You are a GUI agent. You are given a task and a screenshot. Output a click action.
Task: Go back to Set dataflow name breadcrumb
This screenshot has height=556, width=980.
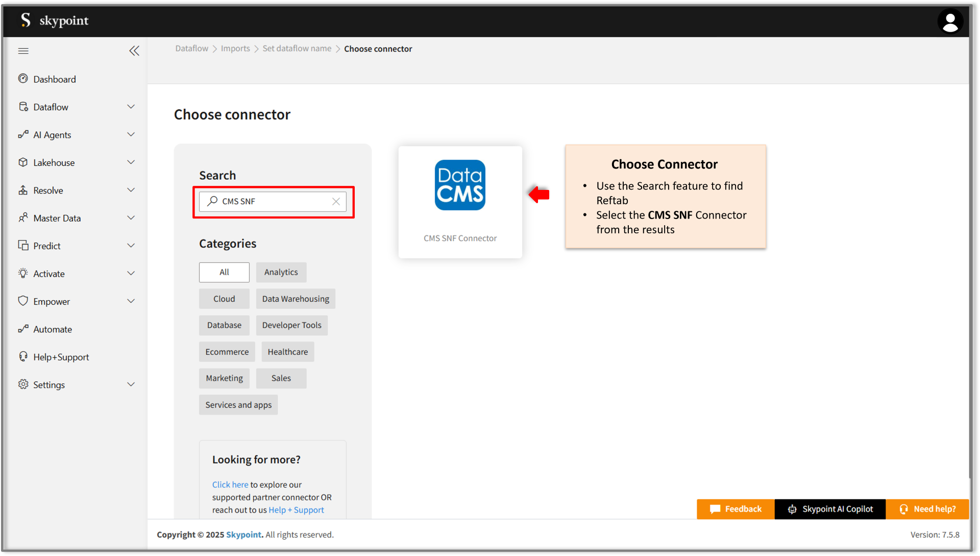pyautogui.click(x=297, y=48)
